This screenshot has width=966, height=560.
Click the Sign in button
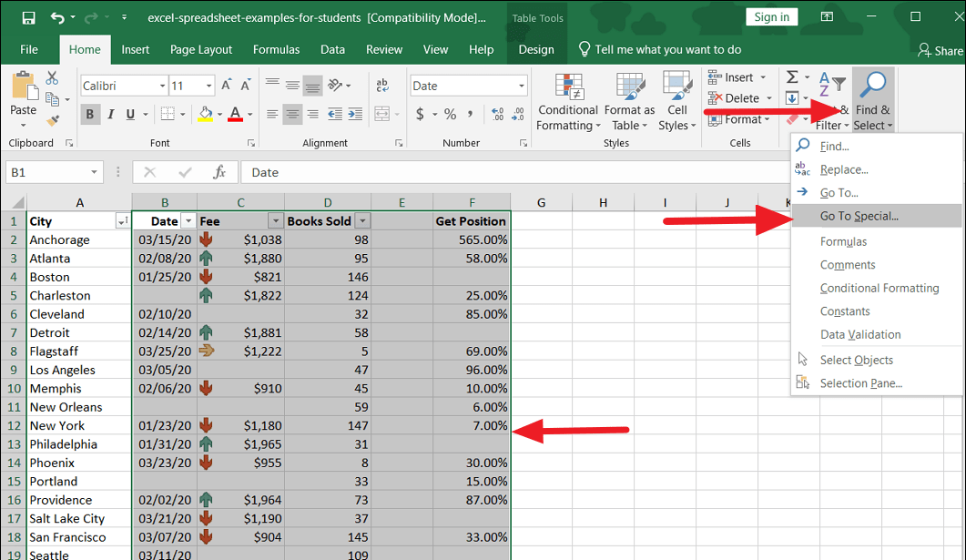click(x=771, y=17)
